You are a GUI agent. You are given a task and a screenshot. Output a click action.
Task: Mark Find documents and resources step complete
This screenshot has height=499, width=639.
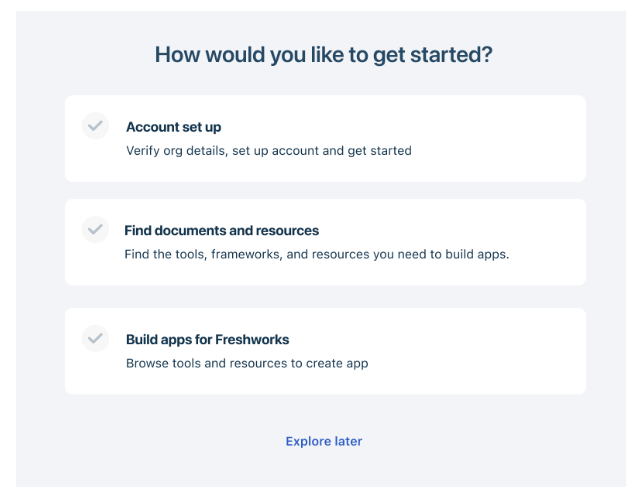95,230
